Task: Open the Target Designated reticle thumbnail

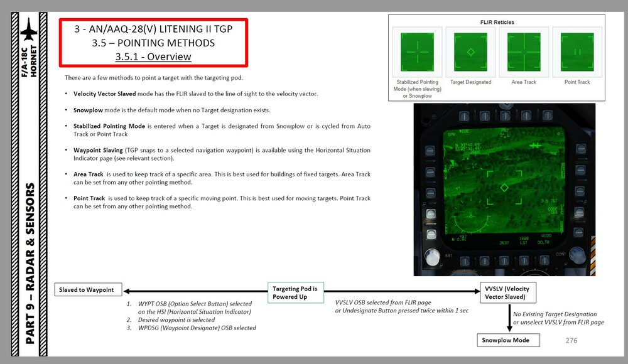Action: (470, 52)
